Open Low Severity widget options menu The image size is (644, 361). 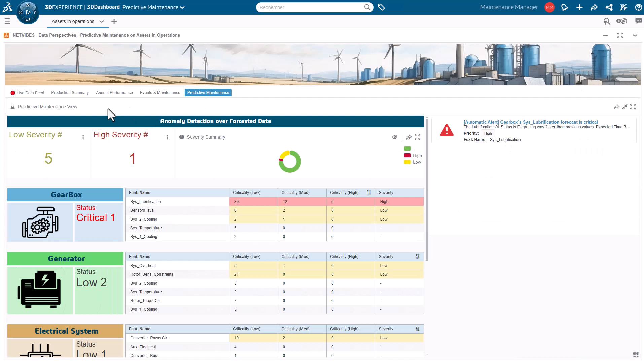pyautogui.click(x=83, y=137)
